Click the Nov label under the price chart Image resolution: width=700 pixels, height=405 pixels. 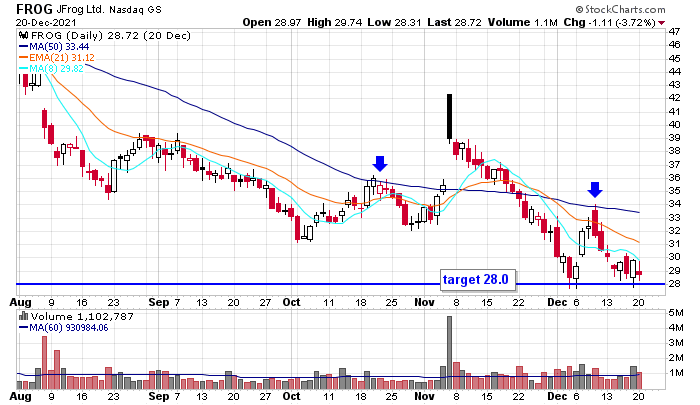coord(424,302)
